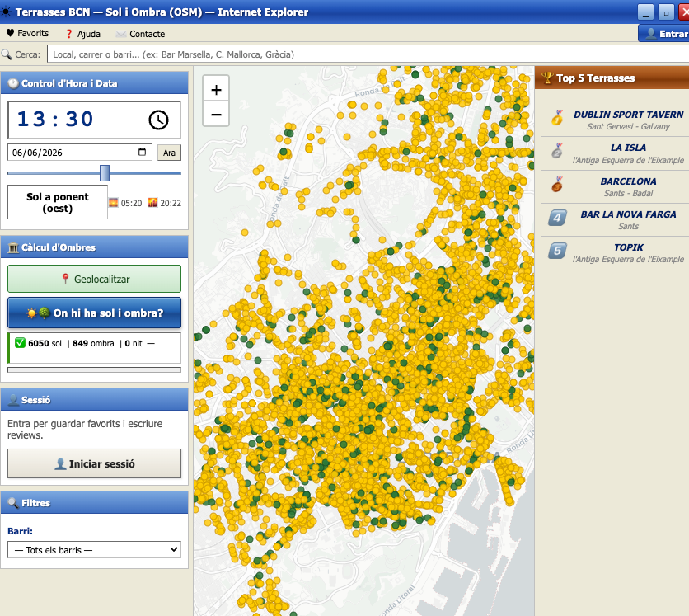Viewport: 689px width, 616px height.
Task: Focus the Cerca search field
Action: 368,54
